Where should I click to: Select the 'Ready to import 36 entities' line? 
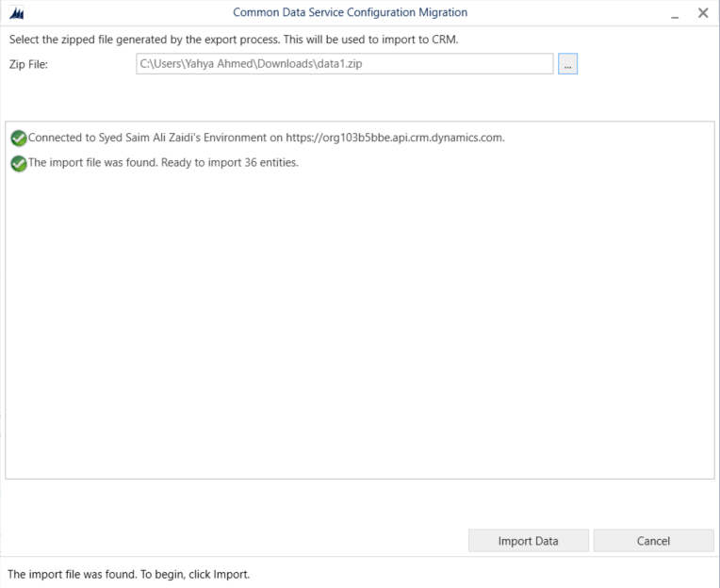[x=163, y=163]
